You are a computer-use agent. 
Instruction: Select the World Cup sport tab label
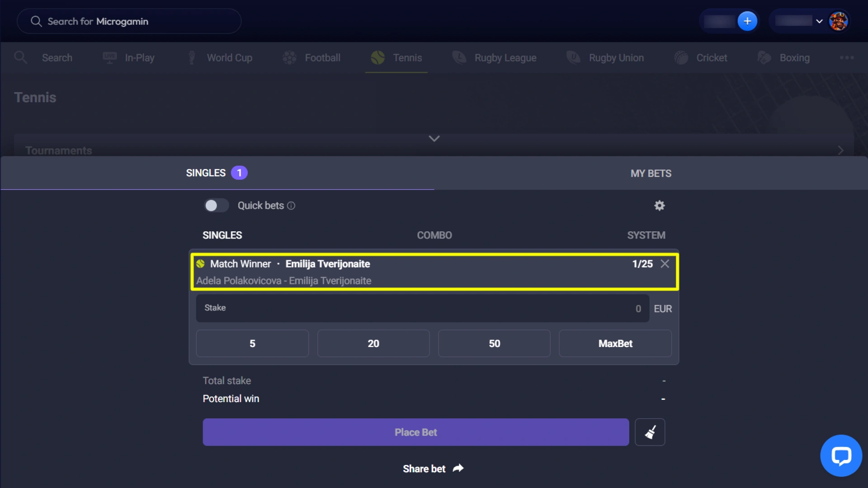pyautogui.click(x=230, y=58)
